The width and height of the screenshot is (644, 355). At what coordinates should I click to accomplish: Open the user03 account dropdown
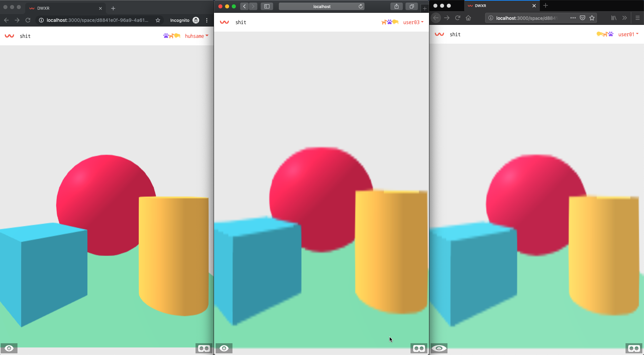414,22
